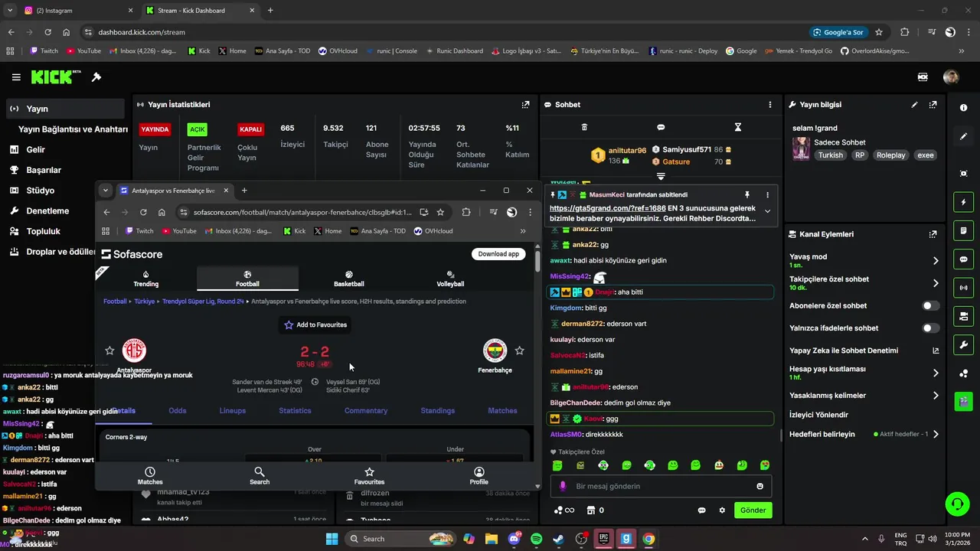Expand Yasaklanmış kelimeler settings

tap(936, 396)
